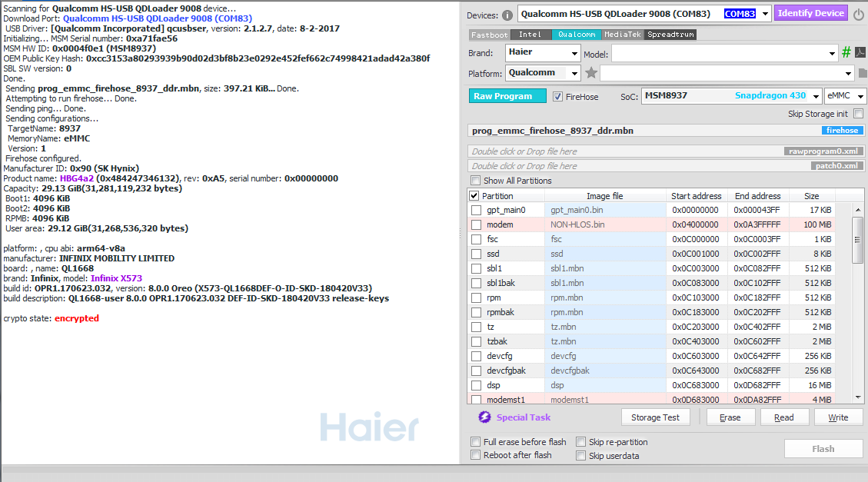
Task: Select the NON-HLOS.bin image file cell
Action: pyautogui.click(x=606, y=224)
